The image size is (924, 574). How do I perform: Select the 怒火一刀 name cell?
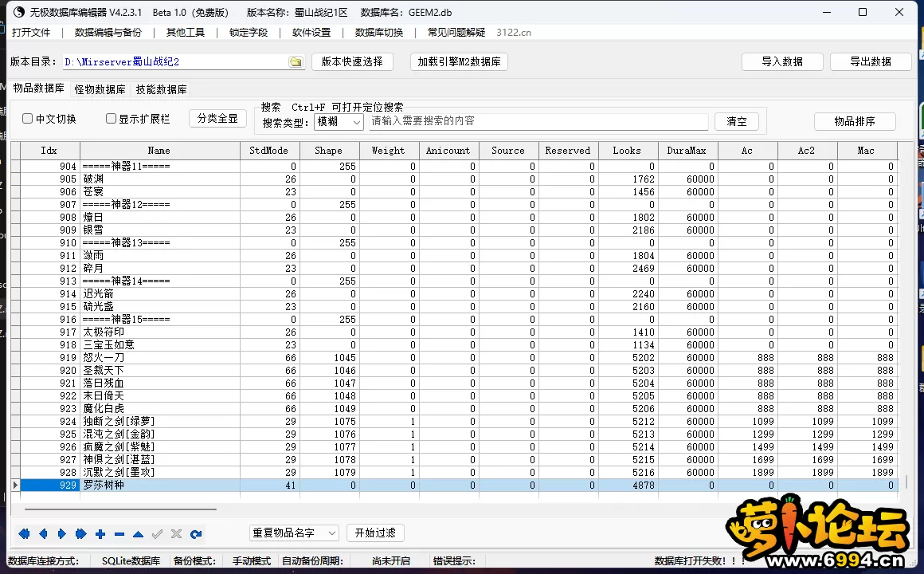(159, 357)
